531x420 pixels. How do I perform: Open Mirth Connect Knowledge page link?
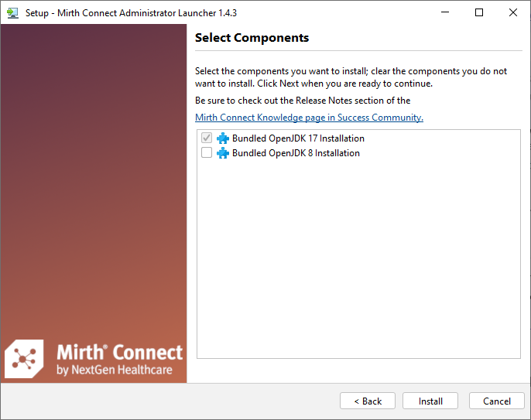click(309, 118)
